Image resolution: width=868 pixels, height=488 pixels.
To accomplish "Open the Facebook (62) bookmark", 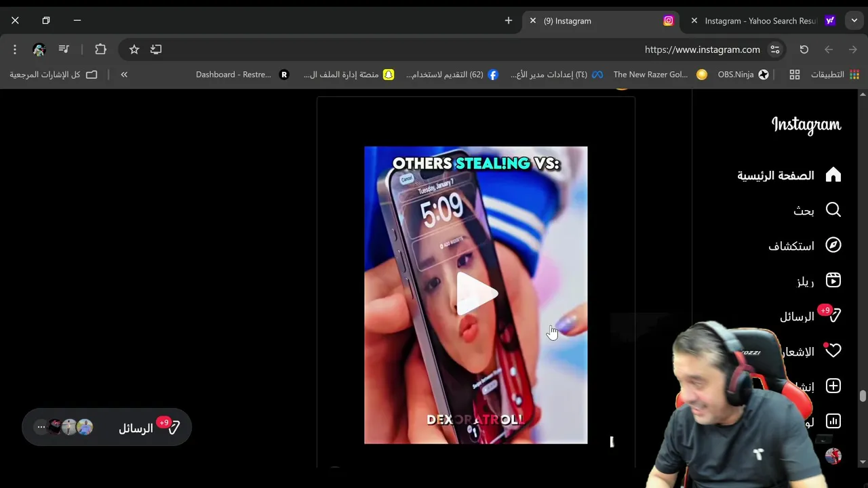I will click(452, 75).
